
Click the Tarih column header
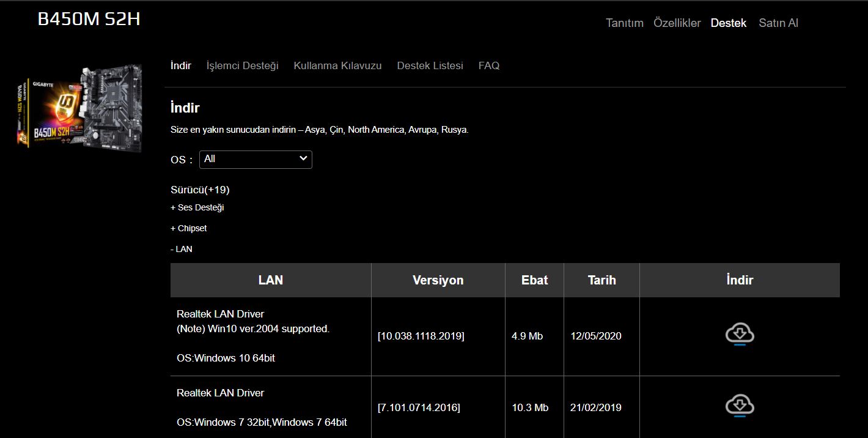coord(602,280)
